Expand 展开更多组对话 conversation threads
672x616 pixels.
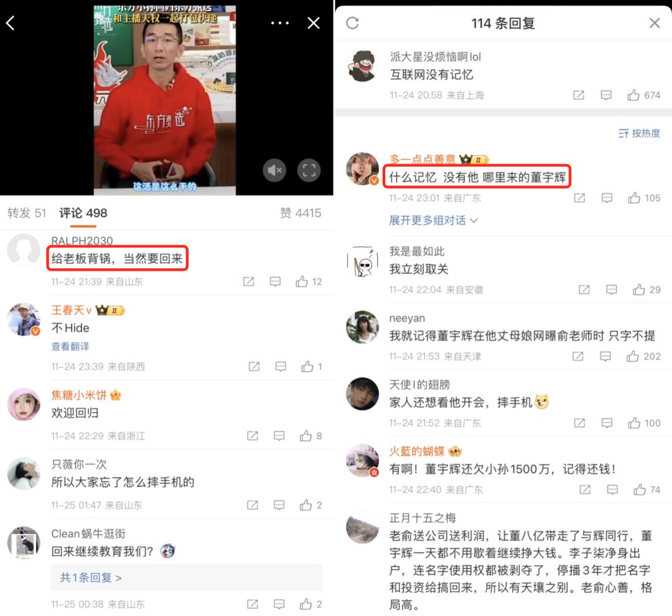point(433,220)
